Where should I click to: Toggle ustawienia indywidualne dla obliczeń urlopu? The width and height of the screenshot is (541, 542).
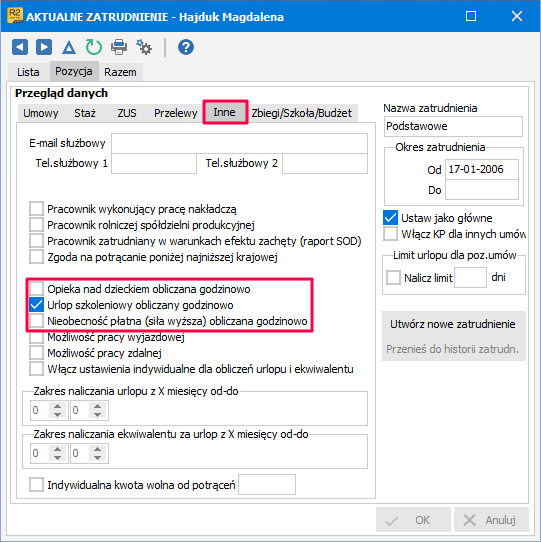(37, 368)
